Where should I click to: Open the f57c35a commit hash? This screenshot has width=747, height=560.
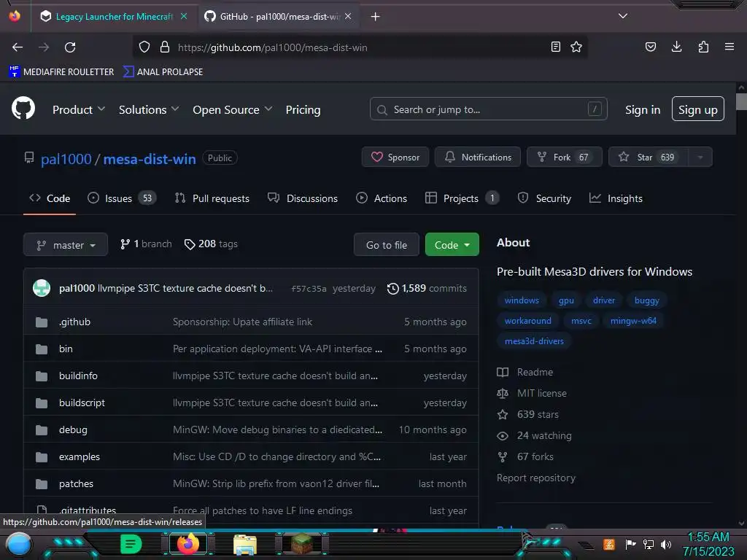[309, 289]
